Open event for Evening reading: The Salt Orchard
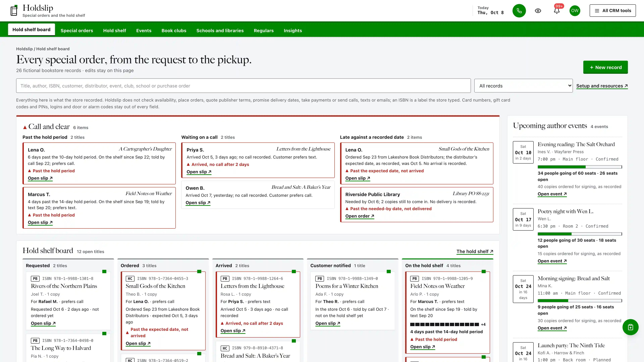Image resolution: width=644 pixels, height=362 pixels. 552,194
